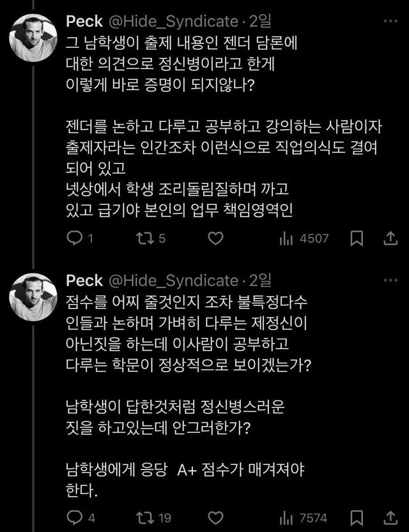
Task: Reply to the second tweet with 4 replies
Action: click(x=75, y=517)
